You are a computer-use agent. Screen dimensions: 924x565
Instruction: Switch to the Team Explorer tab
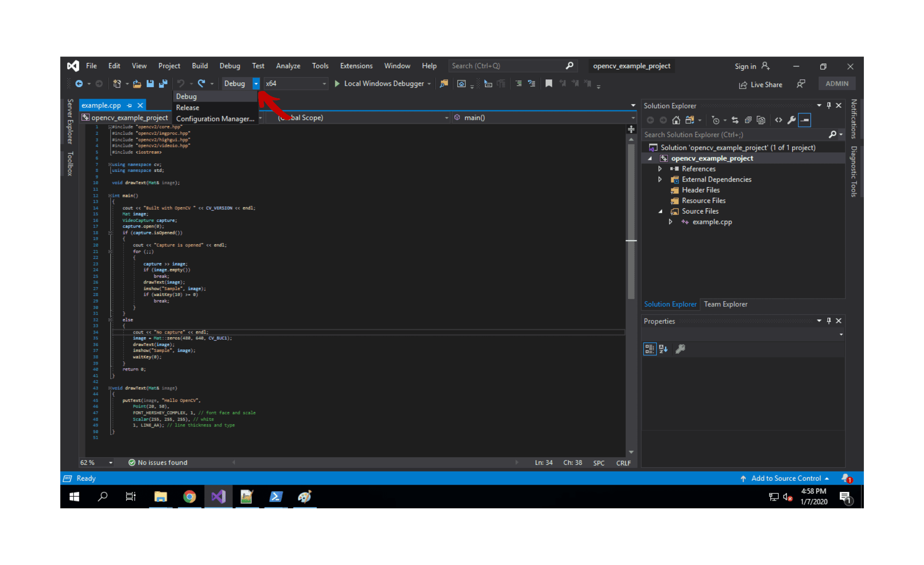pyautogui.click(x=725, y=304)
